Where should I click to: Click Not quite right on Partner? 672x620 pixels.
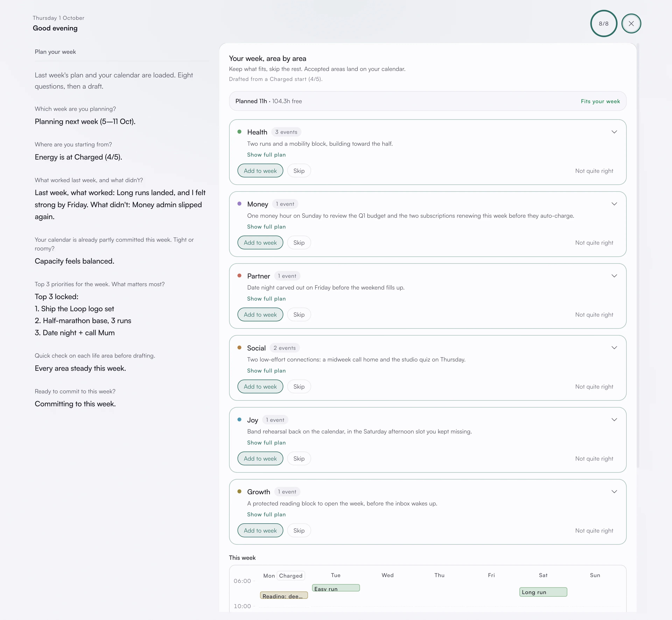[x=594, y=315]
